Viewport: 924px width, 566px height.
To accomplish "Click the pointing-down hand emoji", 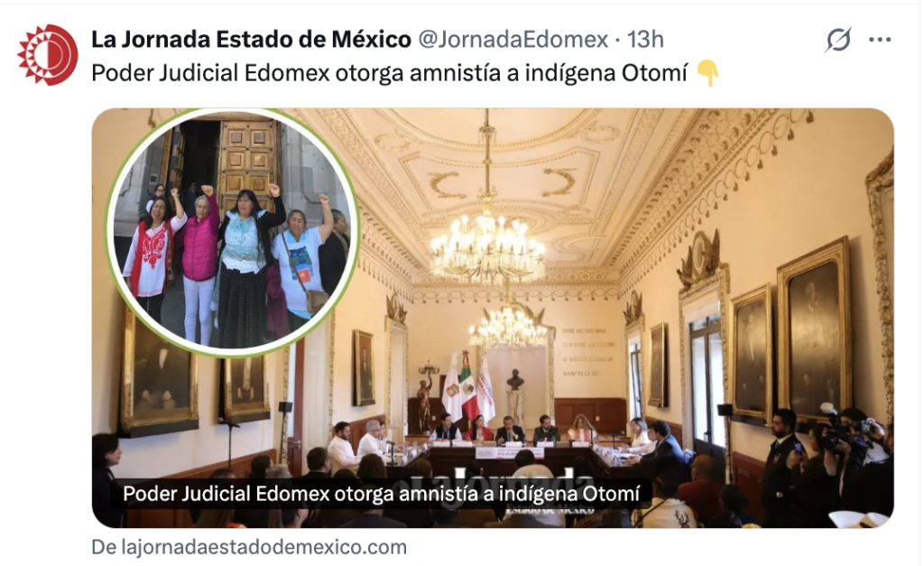I will (x=707, y=74).
